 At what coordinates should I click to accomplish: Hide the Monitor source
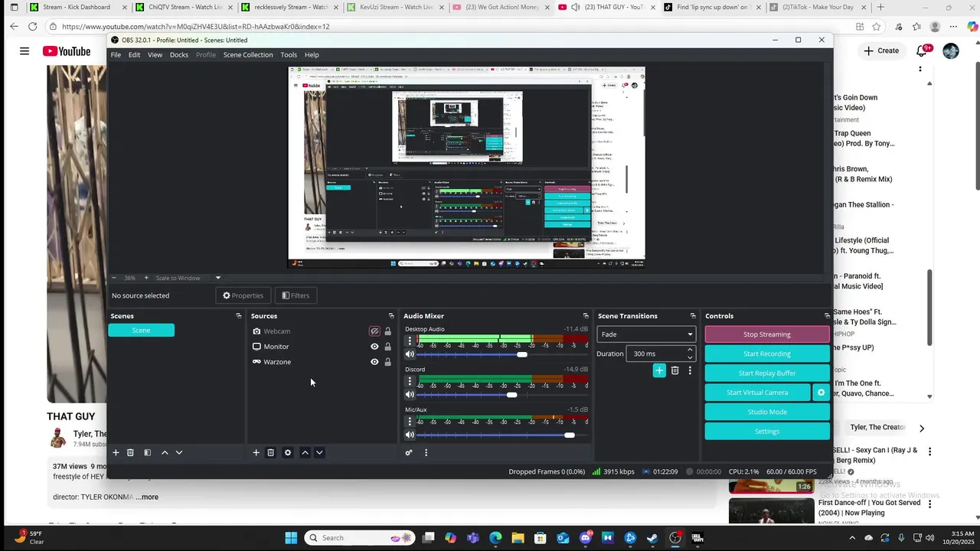click(374, 347)
